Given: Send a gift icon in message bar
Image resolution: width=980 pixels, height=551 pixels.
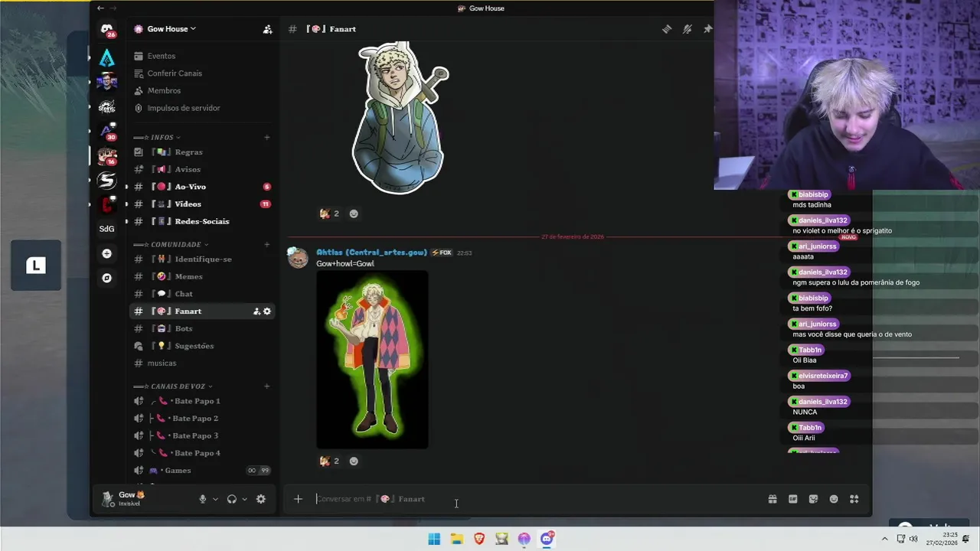Looking at the screenshot, I should (773, 499).
